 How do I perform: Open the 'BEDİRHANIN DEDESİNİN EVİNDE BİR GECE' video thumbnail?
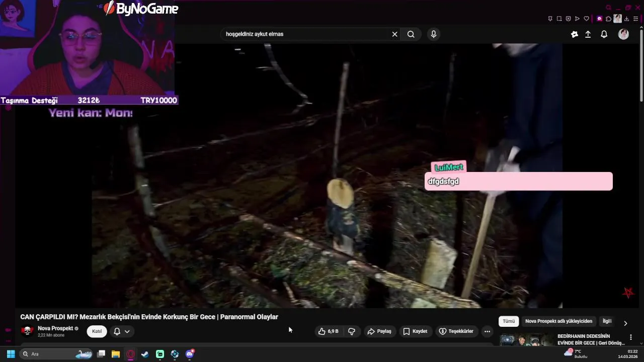tap(527, 340)
